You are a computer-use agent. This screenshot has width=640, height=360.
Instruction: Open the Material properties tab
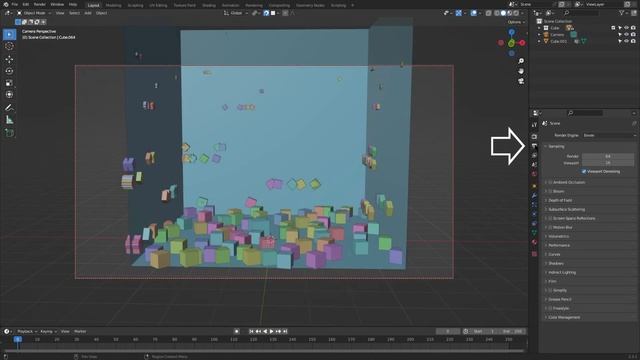(534, 242)
